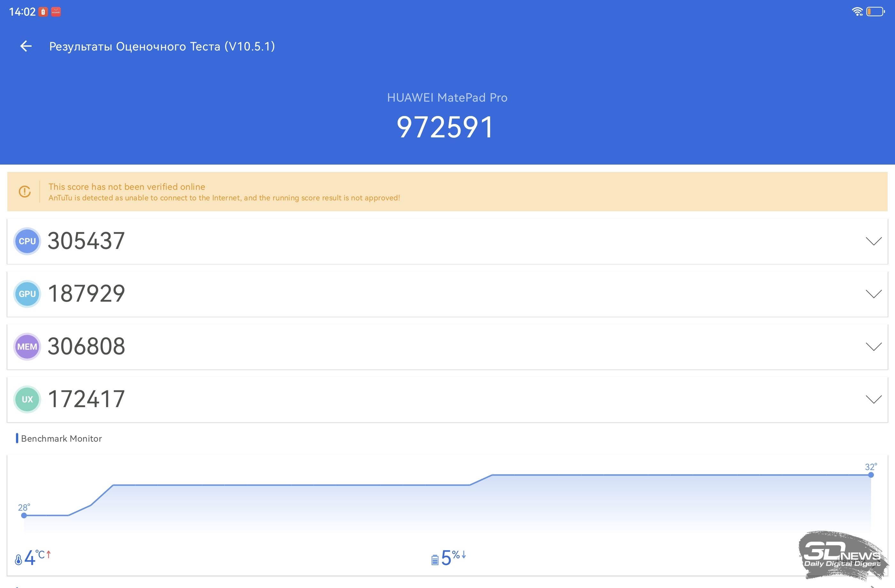The image size is (895, 588).
Task: Click the CPU score icon
Action: 27,241
